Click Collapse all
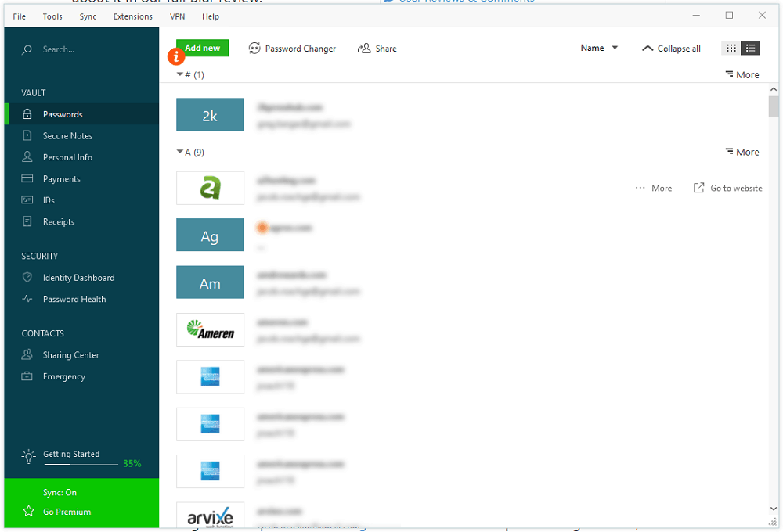 pos(671,49)
